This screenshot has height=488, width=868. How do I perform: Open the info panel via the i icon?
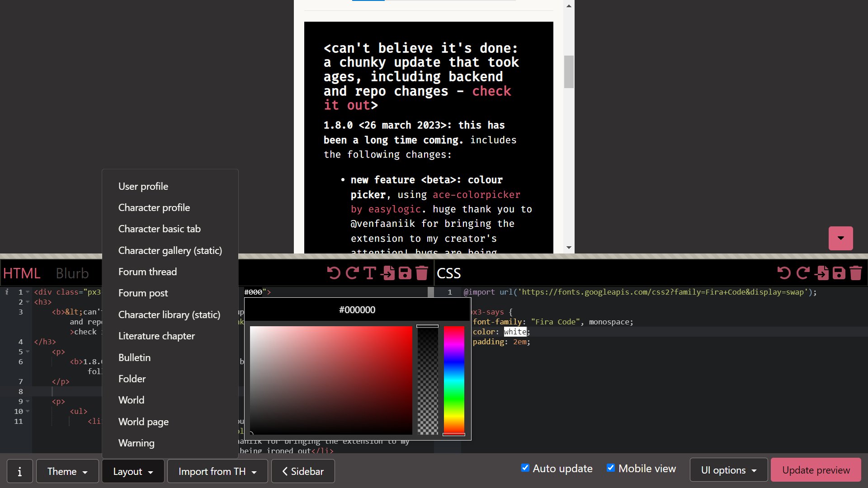pyautogui.click(x=19, y=471)
